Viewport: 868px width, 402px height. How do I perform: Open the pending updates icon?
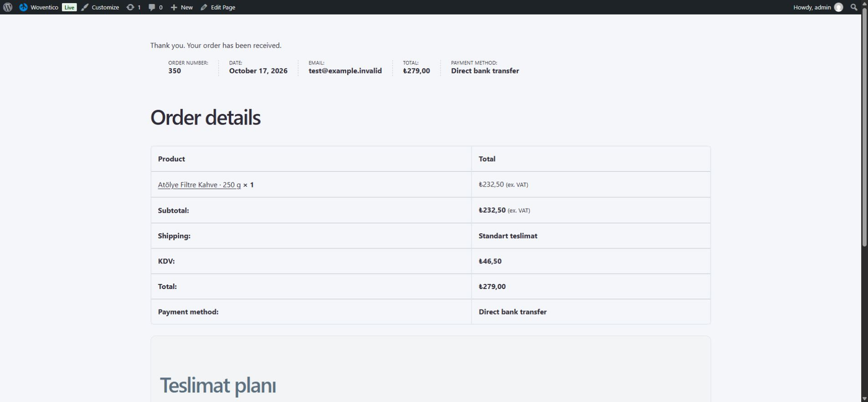tap(130, 7)
